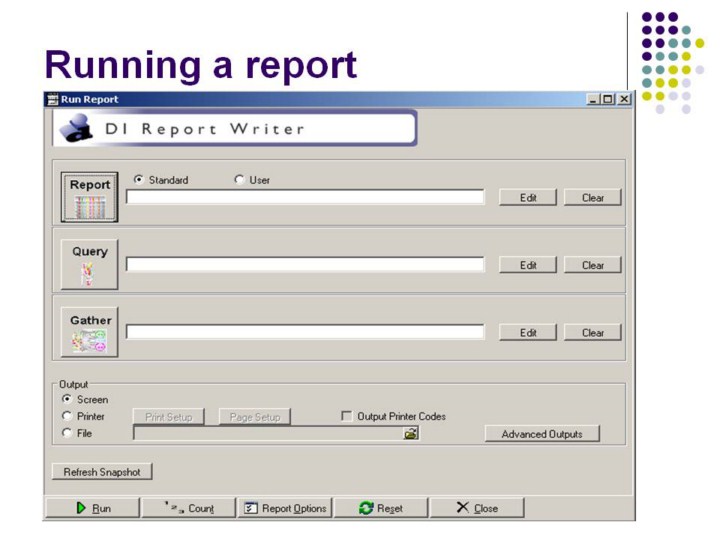
Task: Click the Report icon button
Action: [90, 197]
